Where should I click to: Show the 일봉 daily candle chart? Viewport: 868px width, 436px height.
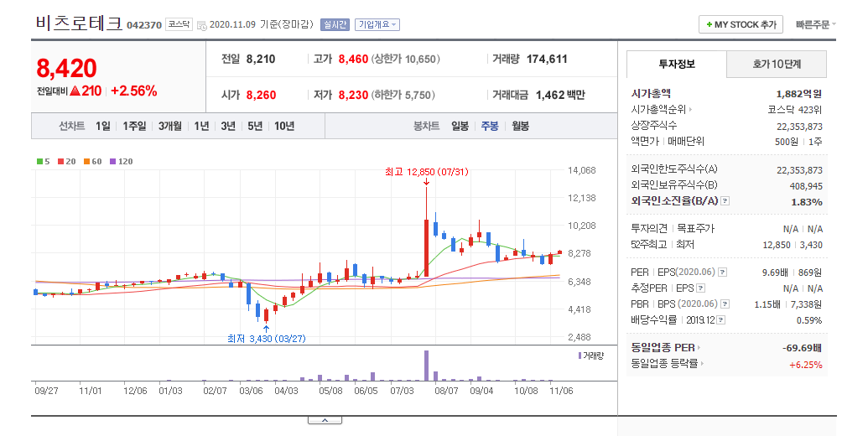pos(460,126)
